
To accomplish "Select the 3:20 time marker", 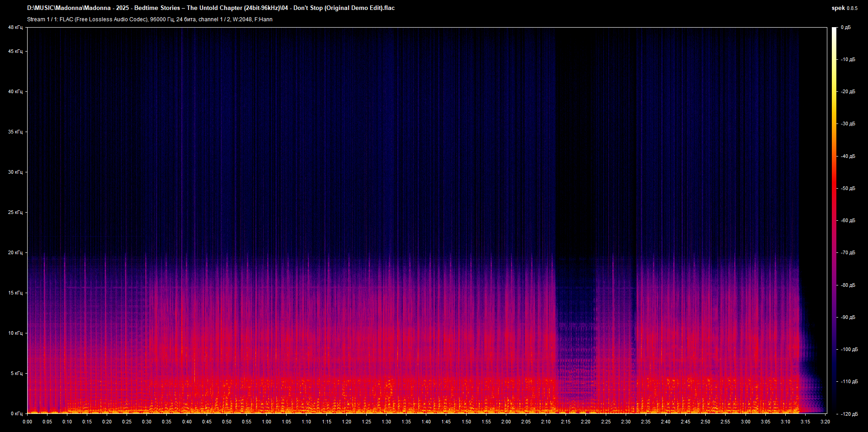I will point(825,422).
